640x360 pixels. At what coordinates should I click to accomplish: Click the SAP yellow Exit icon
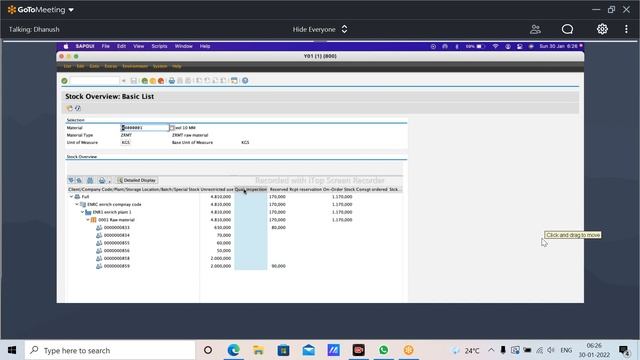[153, 81]
